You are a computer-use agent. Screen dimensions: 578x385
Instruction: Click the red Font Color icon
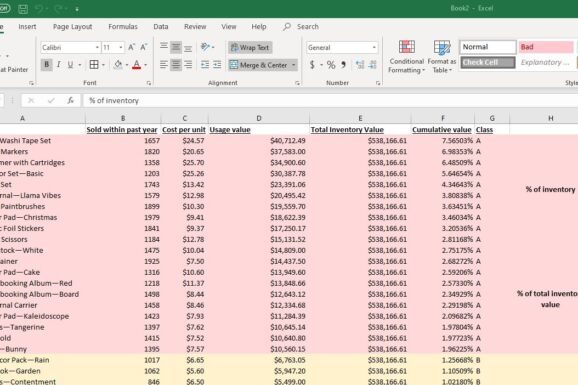click(x=136, y=65)
